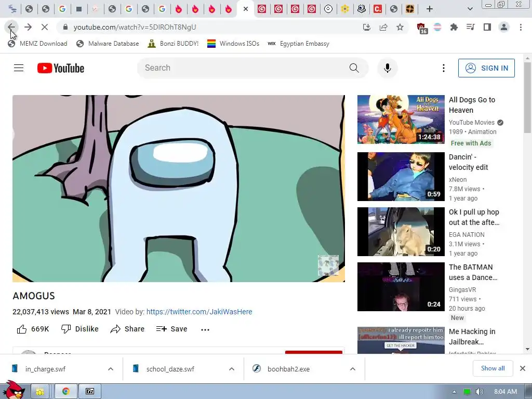Open MEMZ Download bookmark
Image resolution: width=532 pixels, height=399 pixels.
tap(37, 44)
